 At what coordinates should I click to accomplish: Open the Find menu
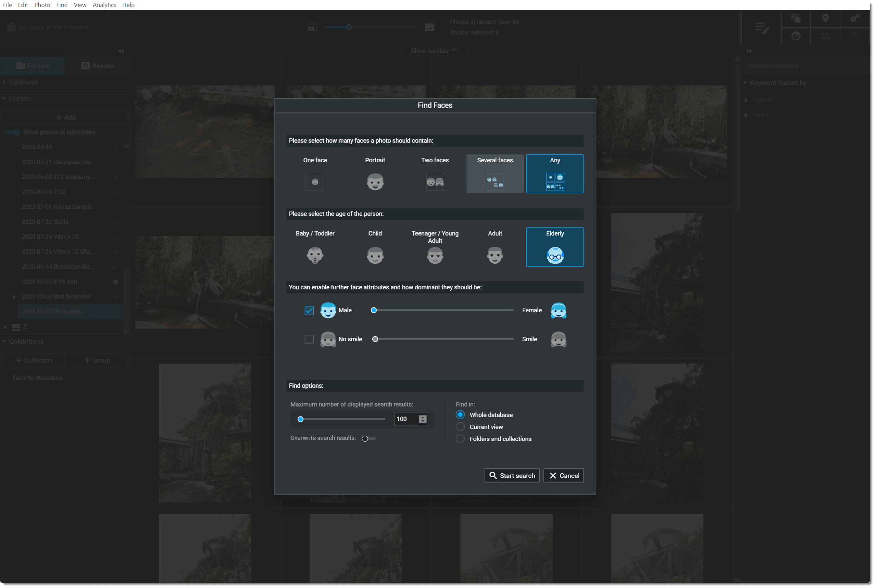(x=62, y=5)
